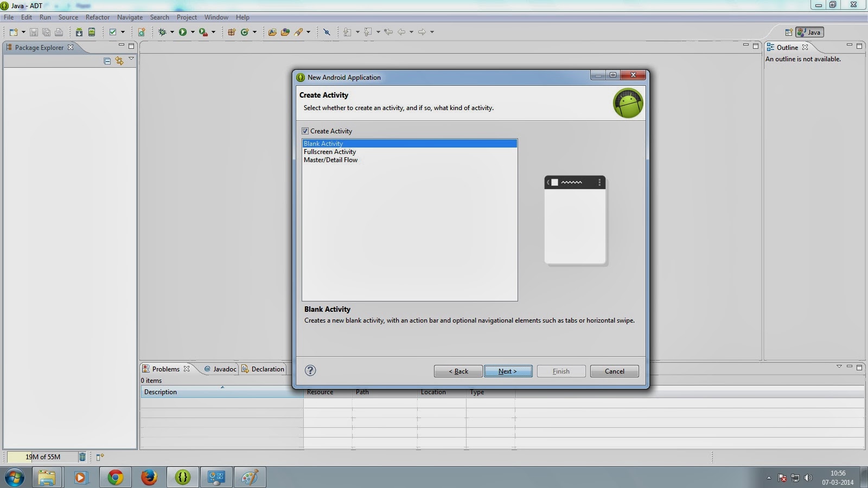Image resolution: width=868 pixels, height=488 pixels.
Task: Click the green bug Debug icon
Action: click(x=162, y=32)
